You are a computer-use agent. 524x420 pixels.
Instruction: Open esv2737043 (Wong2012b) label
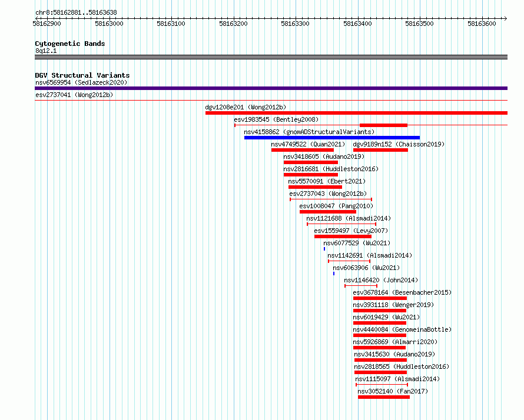[x=328, y=194]
